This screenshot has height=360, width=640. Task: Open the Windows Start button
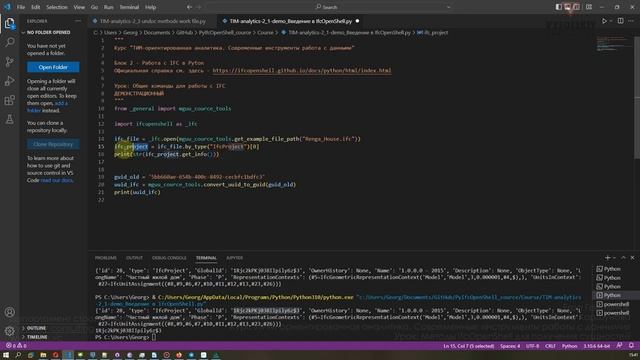point(6,355)
